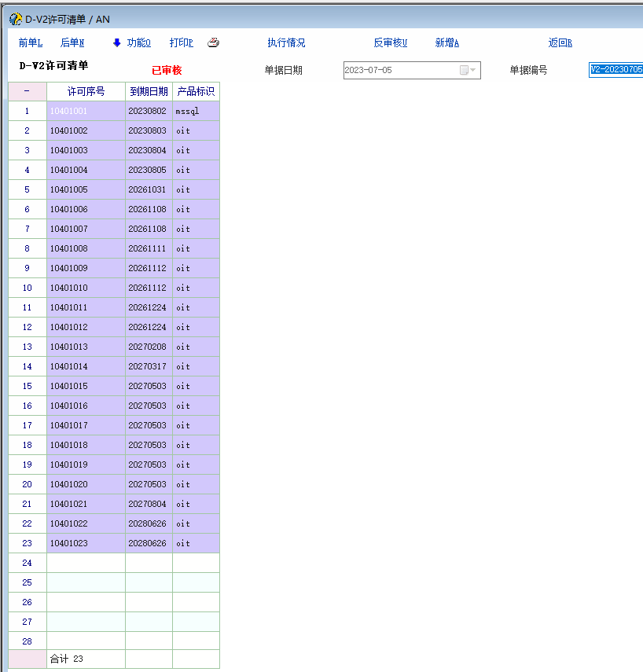Go to previous document with 前单
Screen dimensions: 643x672
tap(31, 43)
